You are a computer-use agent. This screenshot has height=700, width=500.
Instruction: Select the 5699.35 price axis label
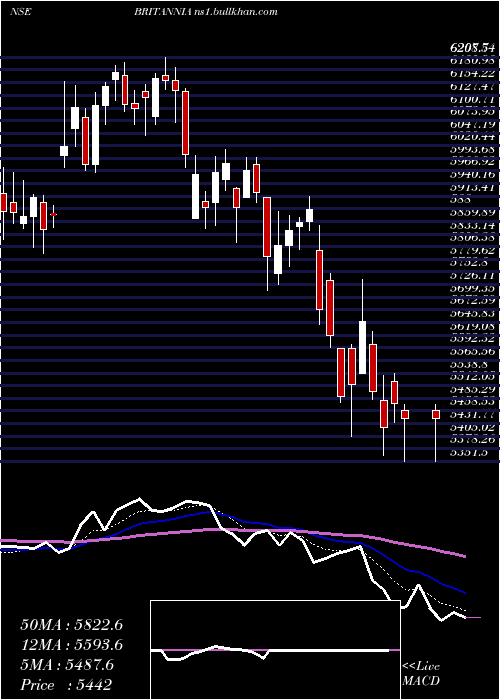473,288
